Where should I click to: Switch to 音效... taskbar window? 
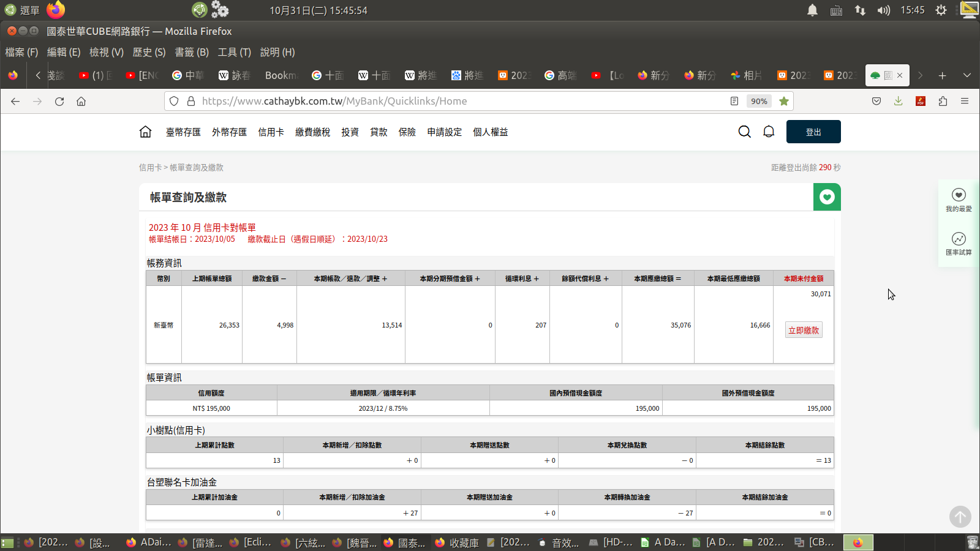tap(559, 542)
